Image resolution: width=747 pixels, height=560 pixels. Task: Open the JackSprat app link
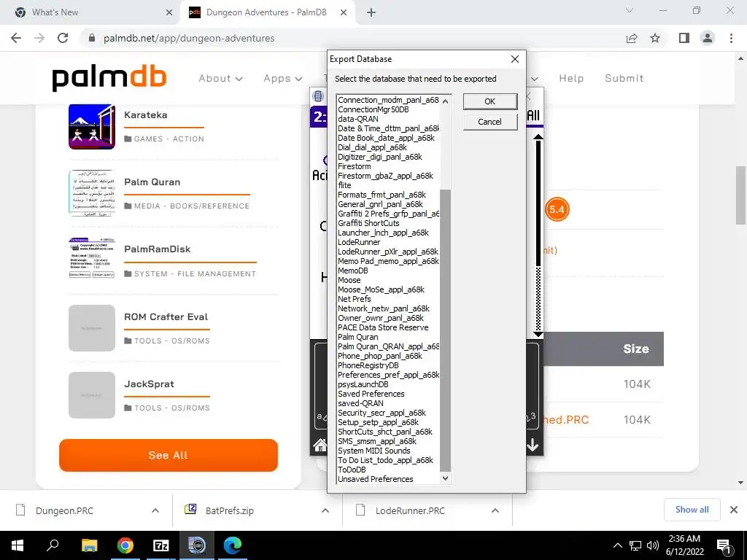149,384
